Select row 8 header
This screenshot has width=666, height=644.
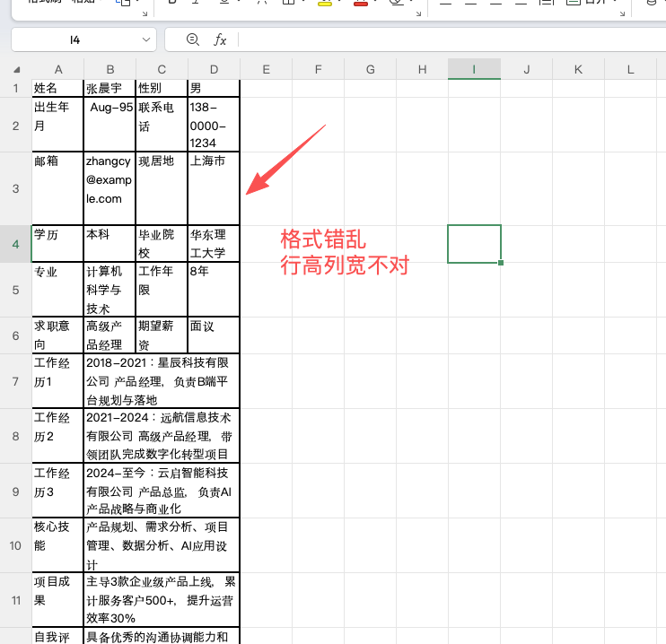point(16,436)
